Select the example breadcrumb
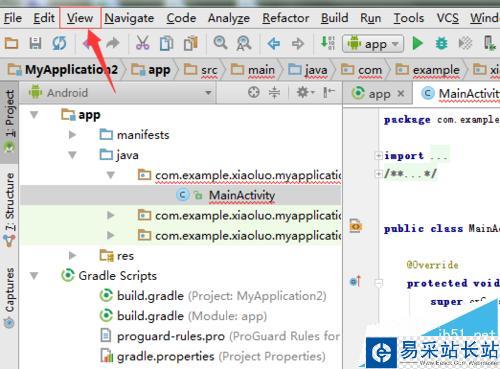This screenshot has width=500, height=369. 428,70
